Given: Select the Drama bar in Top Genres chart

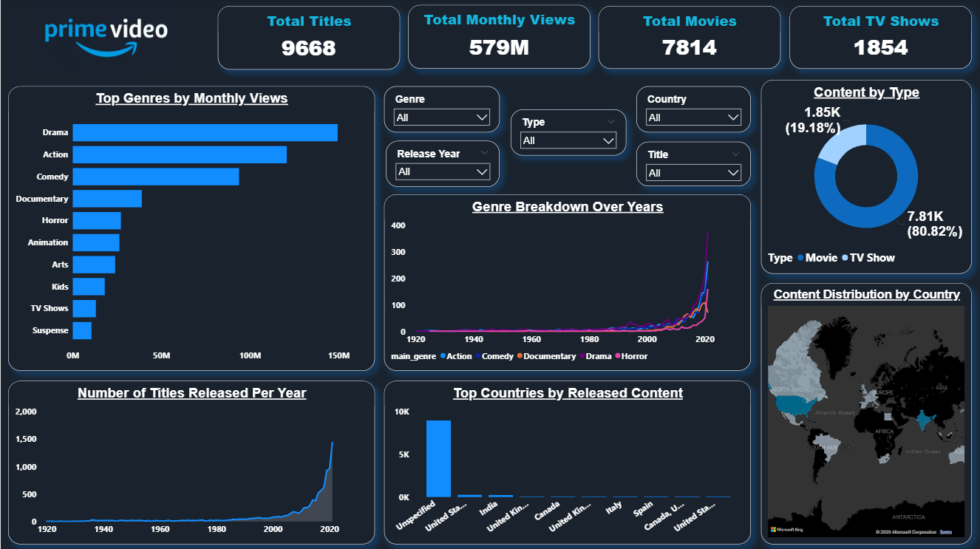Looking at the screenshot, I should coord(200,132).
